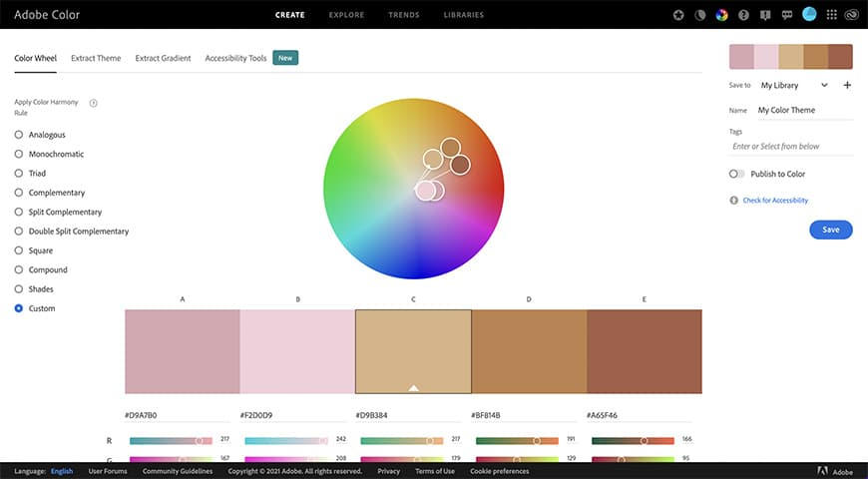Open the chat speech bubble icon
Image resolution: width=868 pixels, height=479 pixels.
coord(786,15)
